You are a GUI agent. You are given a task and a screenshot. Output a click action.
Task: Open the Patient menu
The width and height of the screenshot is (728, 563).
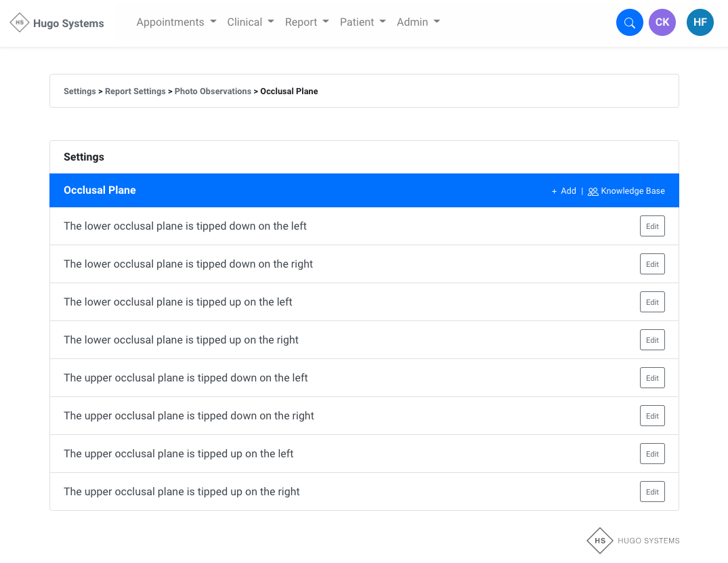[x=362, y=22]
